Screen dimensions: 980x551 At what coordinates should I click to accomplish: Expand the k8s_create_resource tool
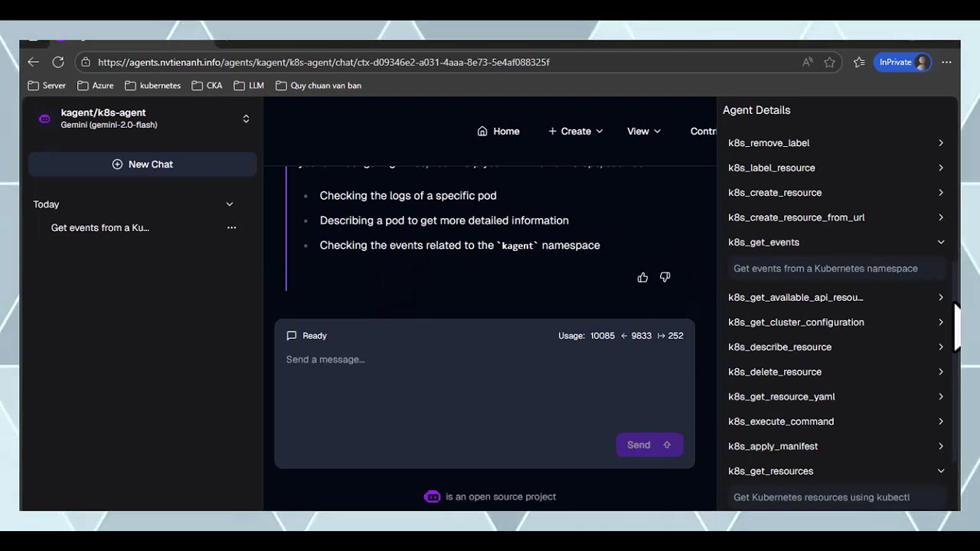(x=836, y=193)
